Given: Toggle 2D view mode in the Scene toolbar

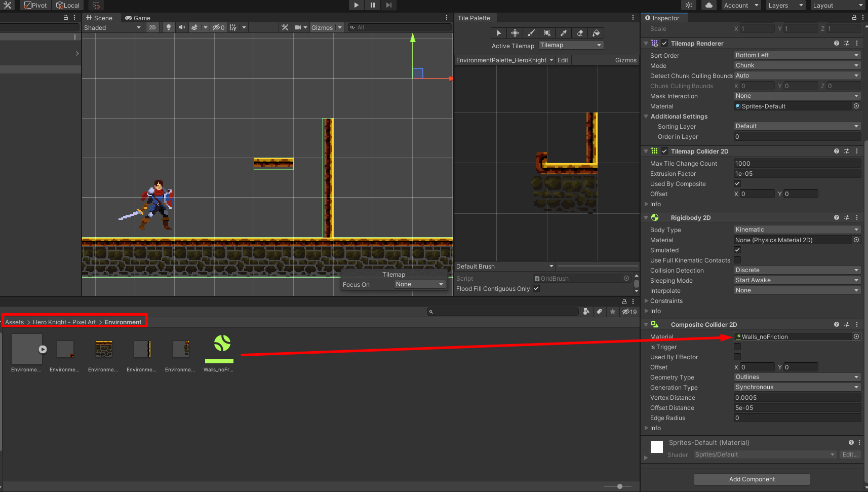Looking at the screenshot, I should point(152,27).
